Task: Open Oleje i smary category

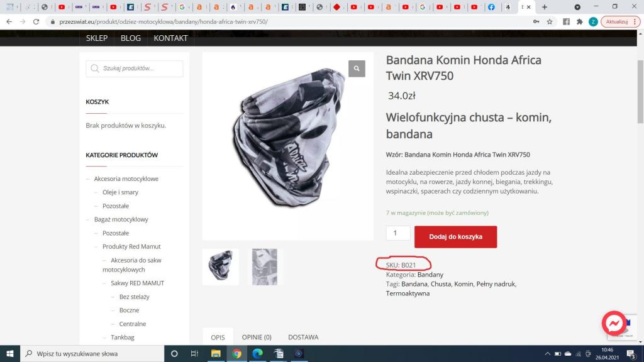Action: click(120, 192)
